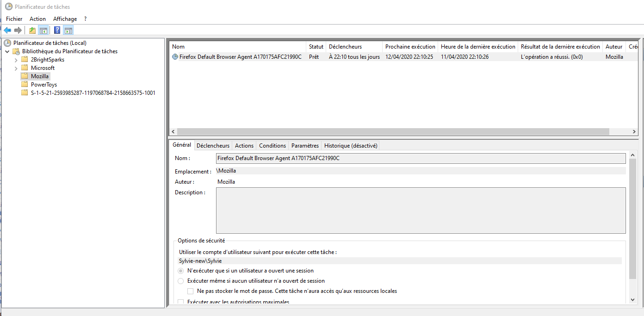Click the 'Prêt' status cell
Viewport: 644px width, 316px height.
(x=314, y=57)
